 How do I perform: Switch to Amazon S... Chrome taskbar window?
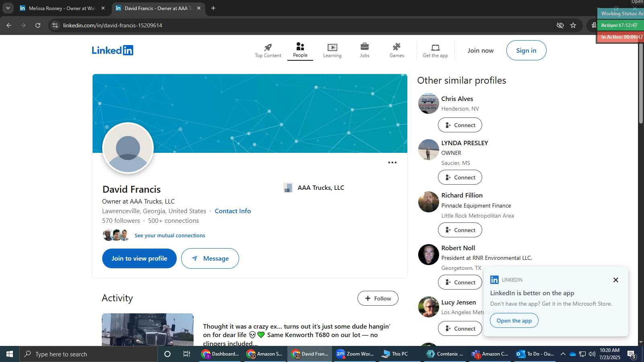(x=265, y=354)
